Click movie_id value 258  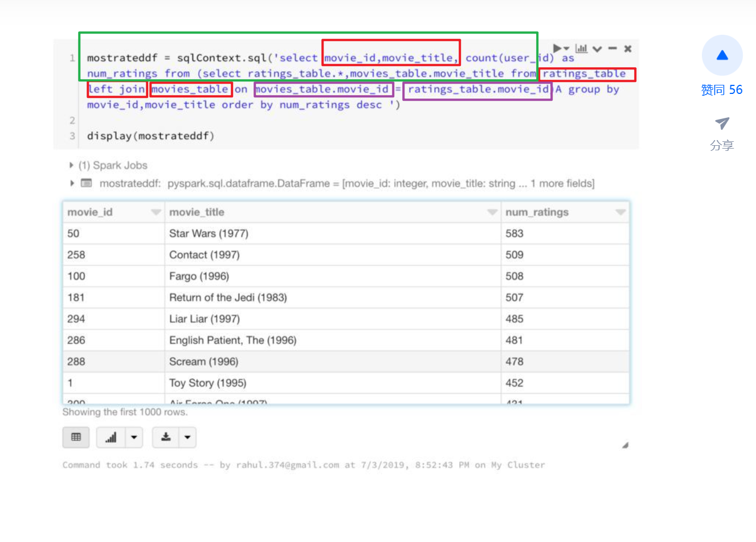point(76,255)
